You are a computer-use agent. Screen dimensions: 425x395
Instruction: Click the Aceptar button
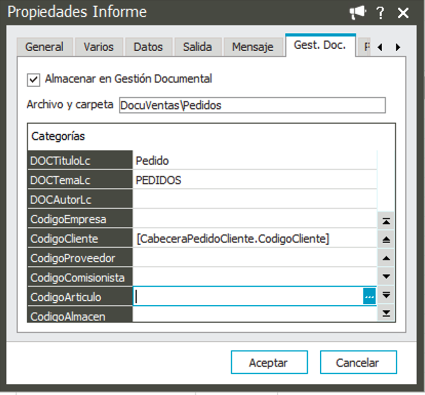(269, 362)
